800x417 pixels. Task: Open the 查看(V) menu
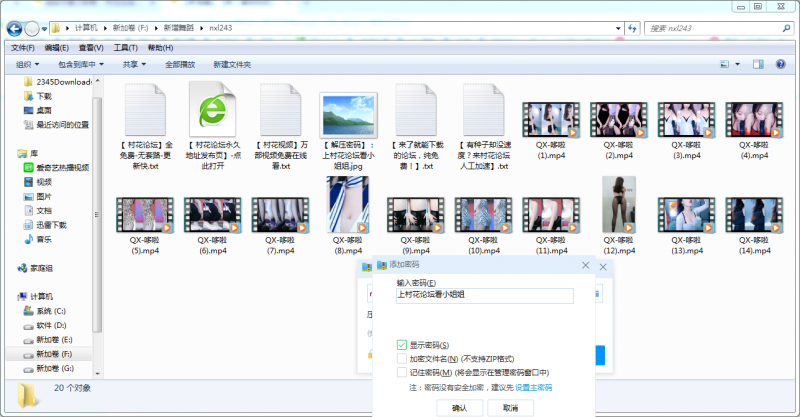point(90,47)
